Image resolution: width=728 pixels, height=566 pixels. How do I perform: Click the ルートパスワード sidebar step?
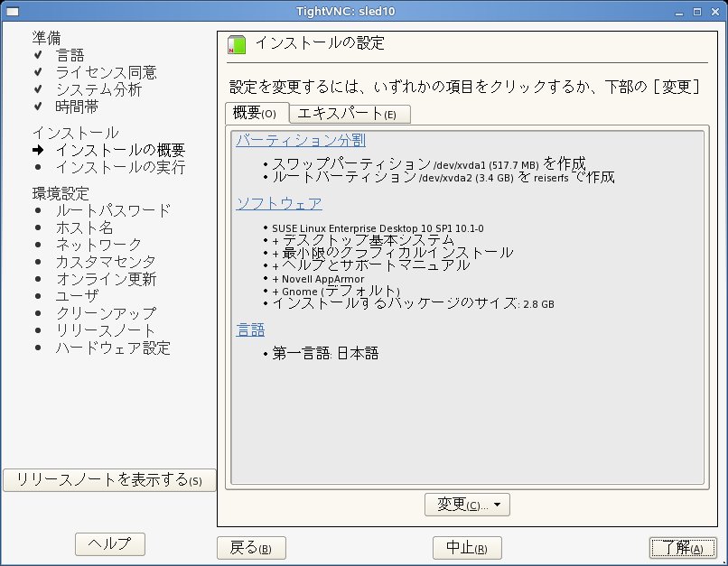(x=113, y=210)
